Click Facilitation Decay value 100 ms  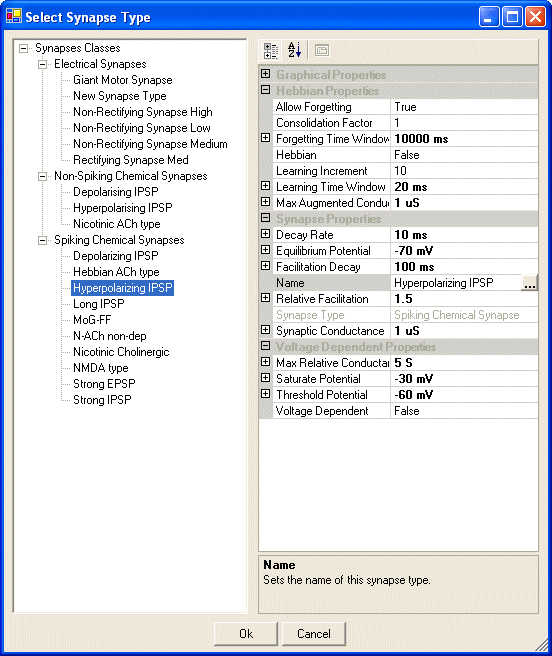(x=465, y=267)
